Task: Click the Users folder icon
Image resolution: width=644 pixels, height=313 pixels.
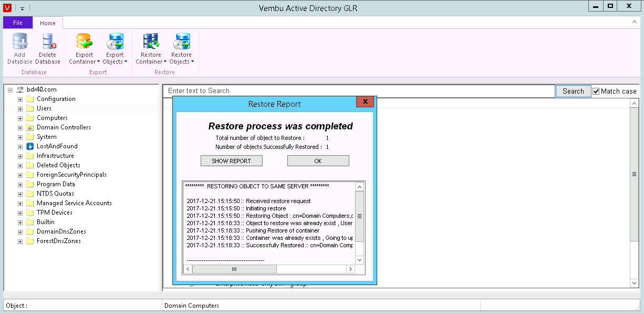Action: pos(30,108)
